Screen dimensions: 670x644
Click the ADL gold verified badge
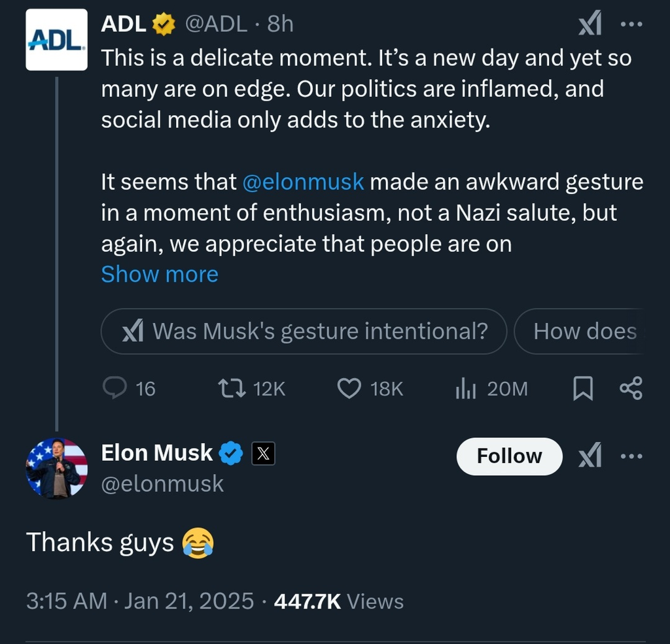164,25
